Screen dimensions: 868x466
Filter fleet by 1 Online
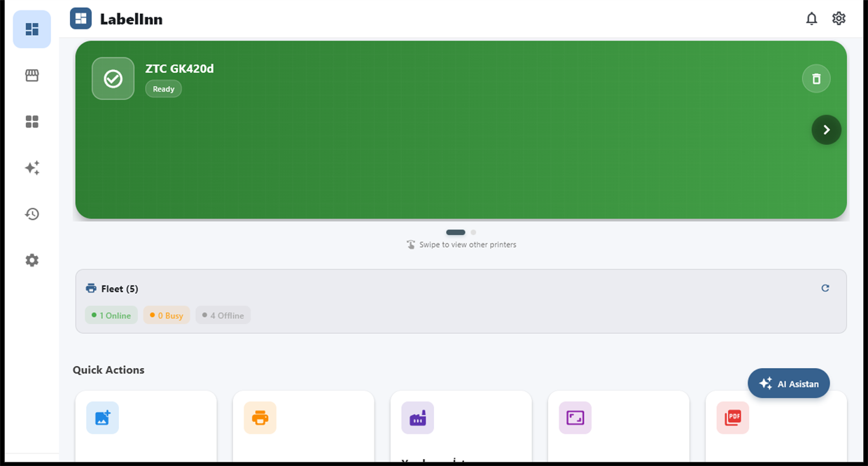[x=111, y=315]
